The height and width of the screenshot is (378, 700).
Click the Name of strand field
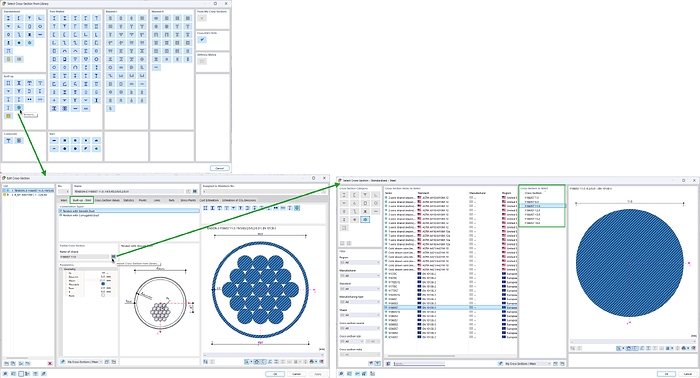pos(84,257)
